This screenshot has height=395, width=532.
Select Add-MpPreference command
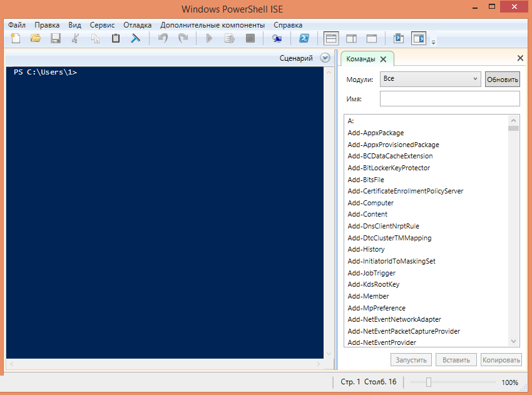tap(377, 308)
